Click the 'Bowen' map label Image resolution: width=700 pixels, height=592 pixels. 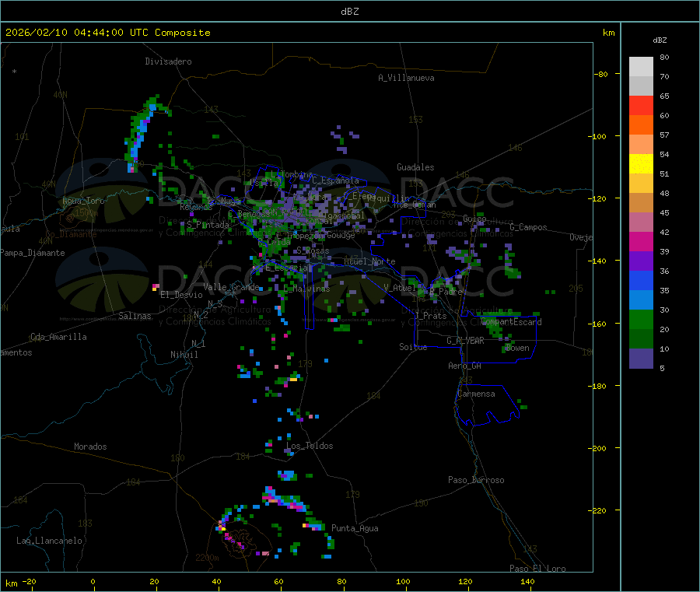point(517,348)
